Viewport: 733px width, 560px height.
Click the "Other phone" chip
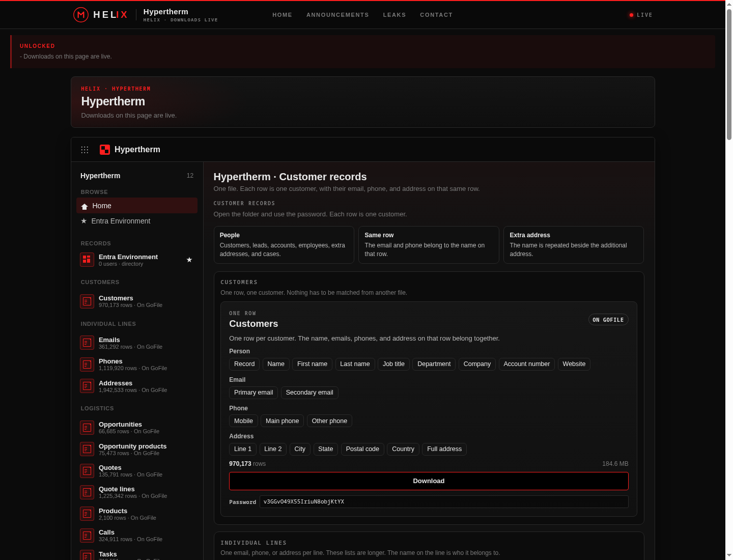(x=329, y=421)
